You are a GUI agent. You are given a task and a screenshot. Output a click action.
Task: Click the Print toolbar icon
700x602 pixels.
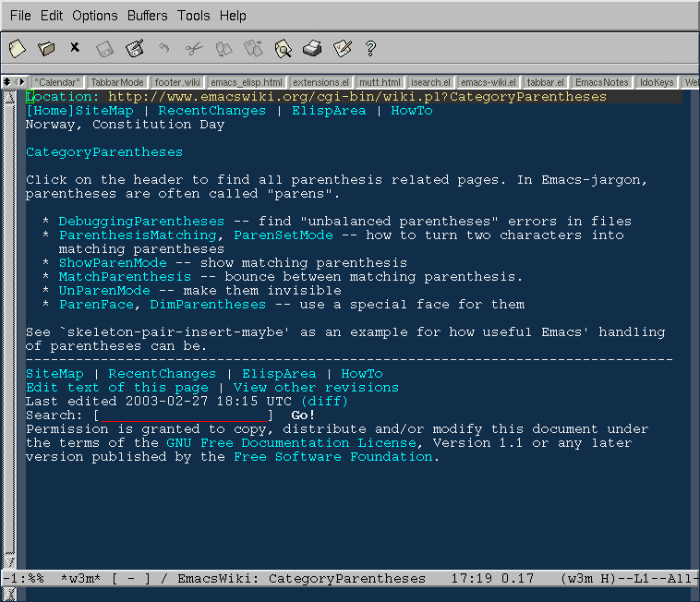coord(312,48)
